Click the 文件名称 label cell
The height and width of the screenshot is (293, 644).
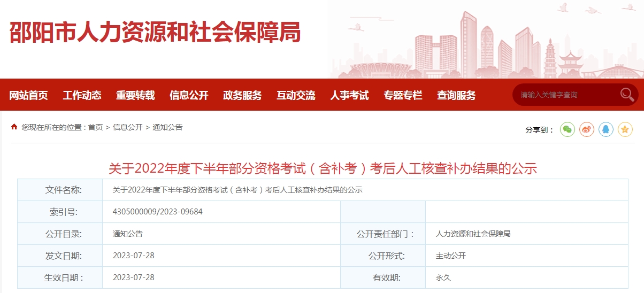60,190
